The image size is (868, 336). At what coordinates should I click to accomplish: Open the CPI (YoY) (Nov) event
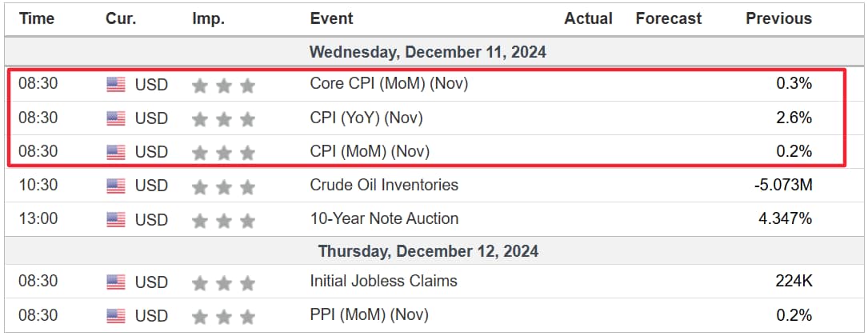tap(366, 118)
